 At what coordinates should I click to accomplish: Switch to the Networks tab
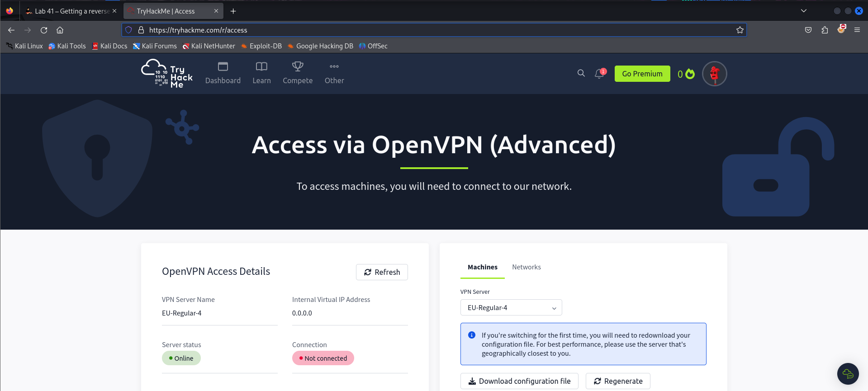coord(526,267)
